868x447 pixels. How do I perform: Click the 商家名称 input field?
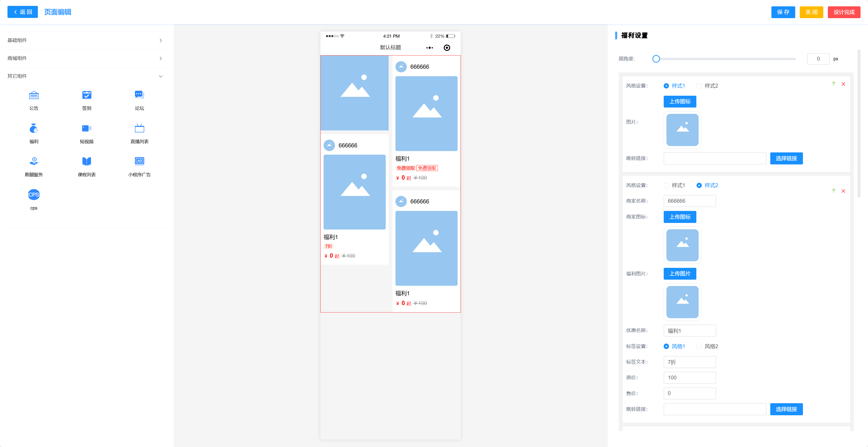click(x=689, y=201)
